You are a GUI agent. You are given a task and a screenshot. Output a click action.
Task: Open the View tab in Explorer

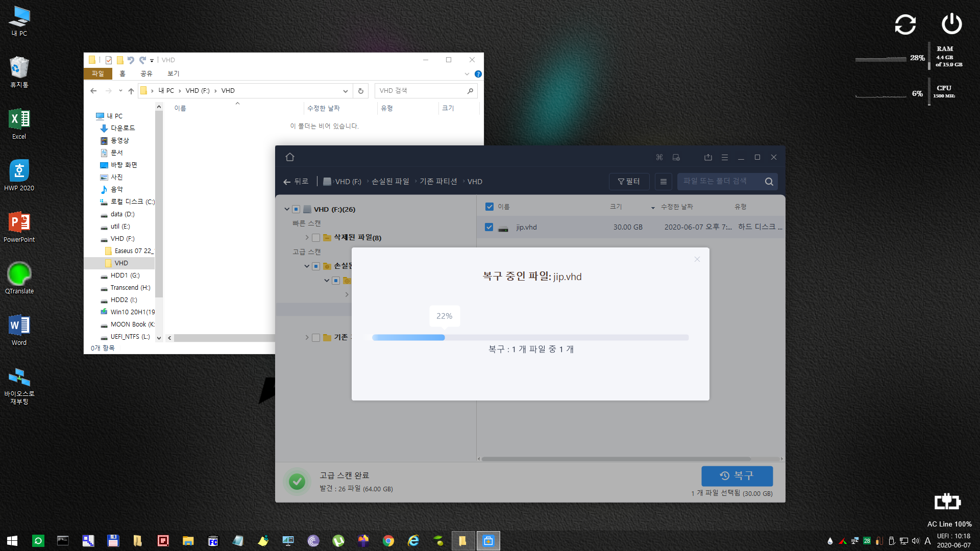174,73
